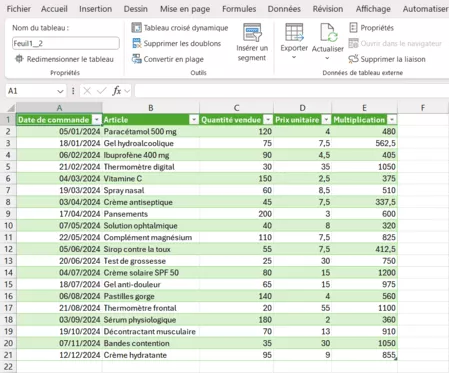Viewport: 449px width, 373px height.
Task: Click the Name Box showing A1
Action: 31,91
